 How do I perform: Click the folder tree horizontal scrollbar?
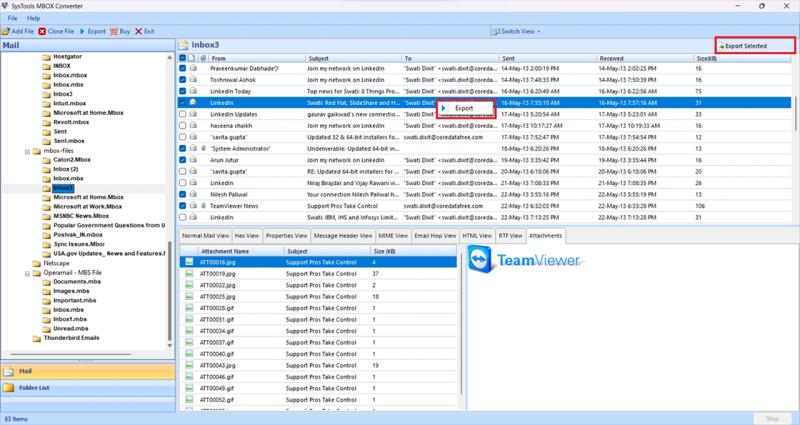(70, 354)
